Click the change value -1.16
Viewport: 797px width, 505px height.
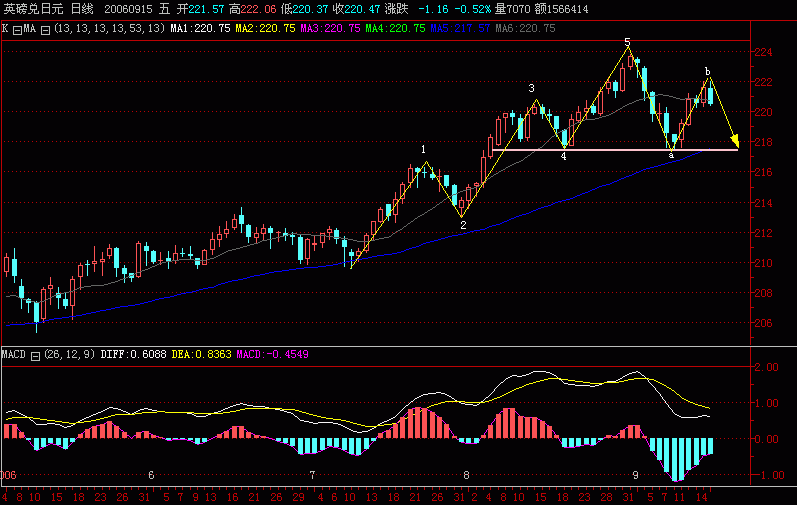pyautogui.click(x=433, y=9)
